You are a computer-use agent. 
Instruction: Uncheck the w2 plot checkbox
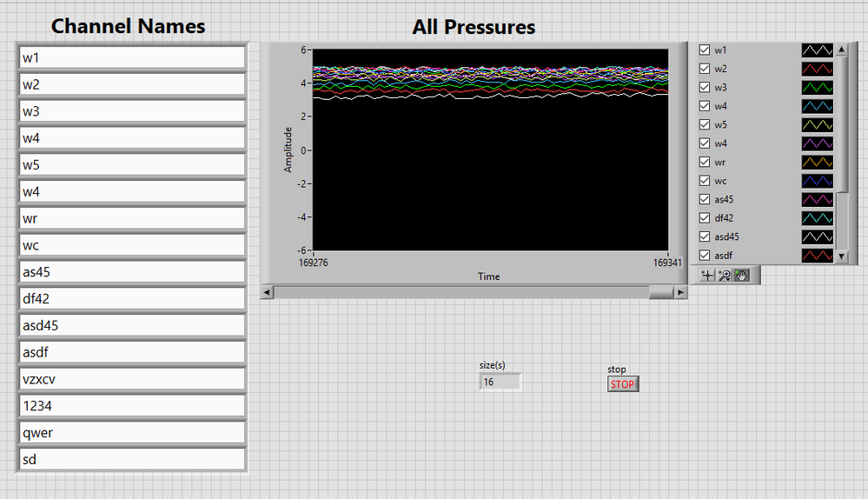tap(704, 69)
